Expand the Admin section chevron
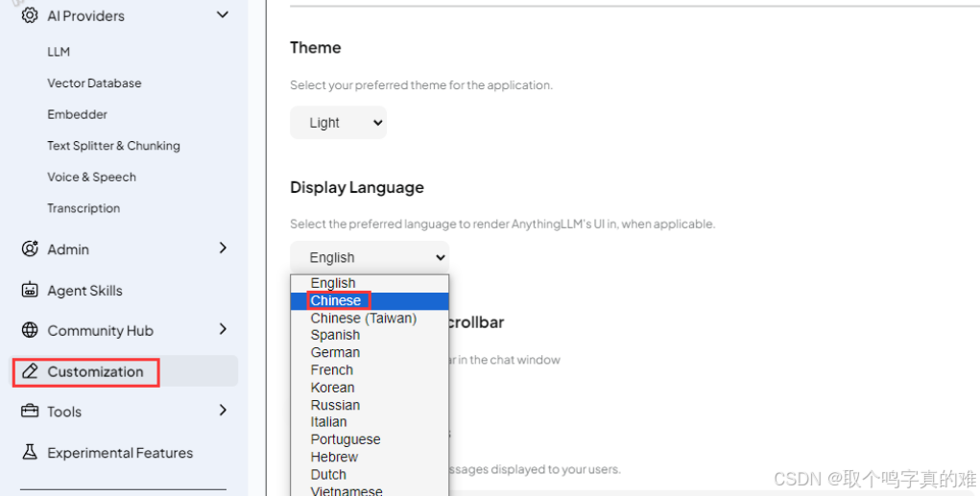980x496 pixels. (223, 248)
